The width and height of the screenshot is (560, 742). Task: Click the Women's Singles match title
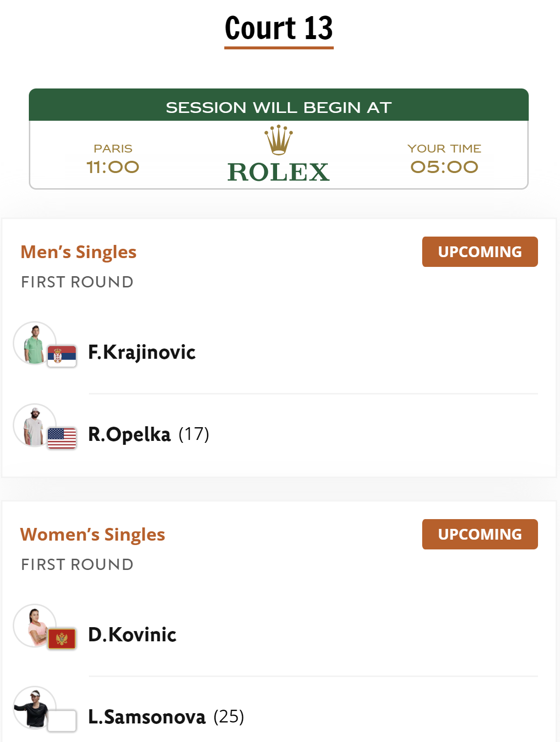tap(92, 535)
